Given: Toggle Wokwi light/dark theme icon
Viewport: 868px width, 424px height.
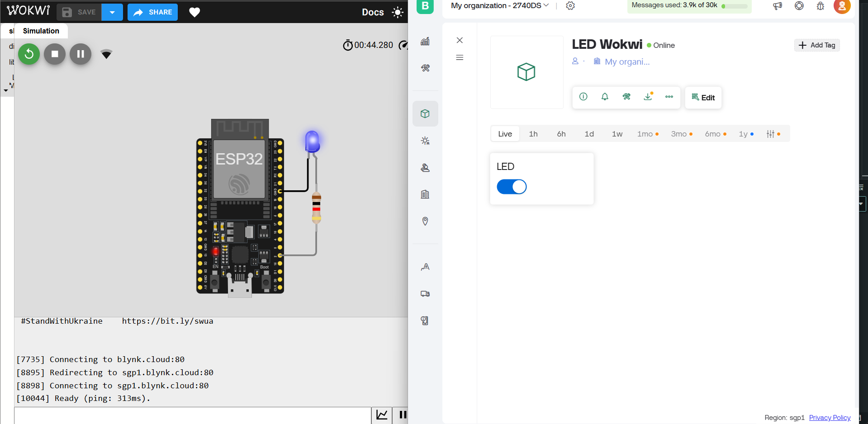Looking at the screenshot, I should (398, 13).
